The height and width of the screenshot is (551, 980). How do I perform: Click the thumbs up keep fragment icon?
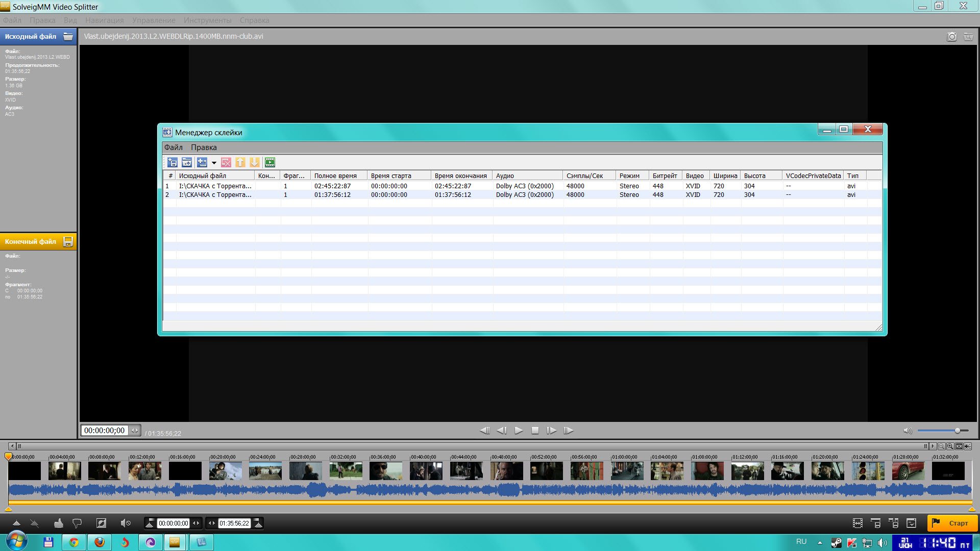[59, 523]
